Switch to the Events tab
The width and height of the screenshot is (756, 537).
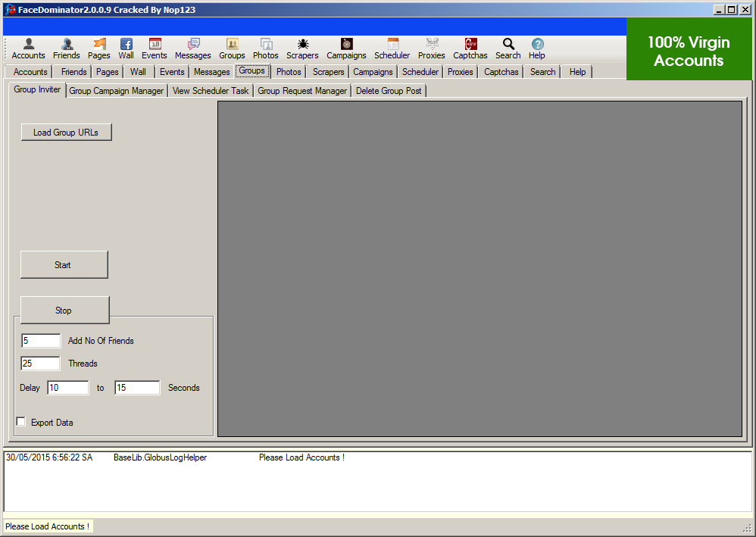(x=172, y=72)
